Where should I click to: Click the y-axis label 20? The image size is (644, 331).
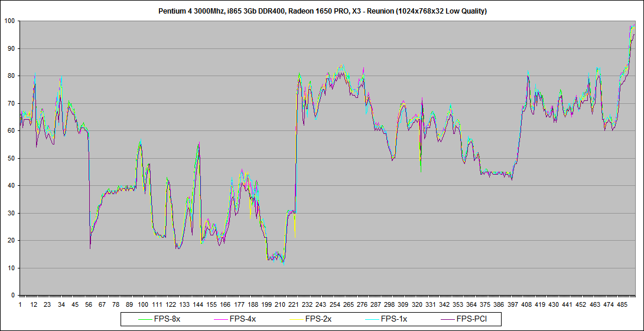(x=11, y=240)
